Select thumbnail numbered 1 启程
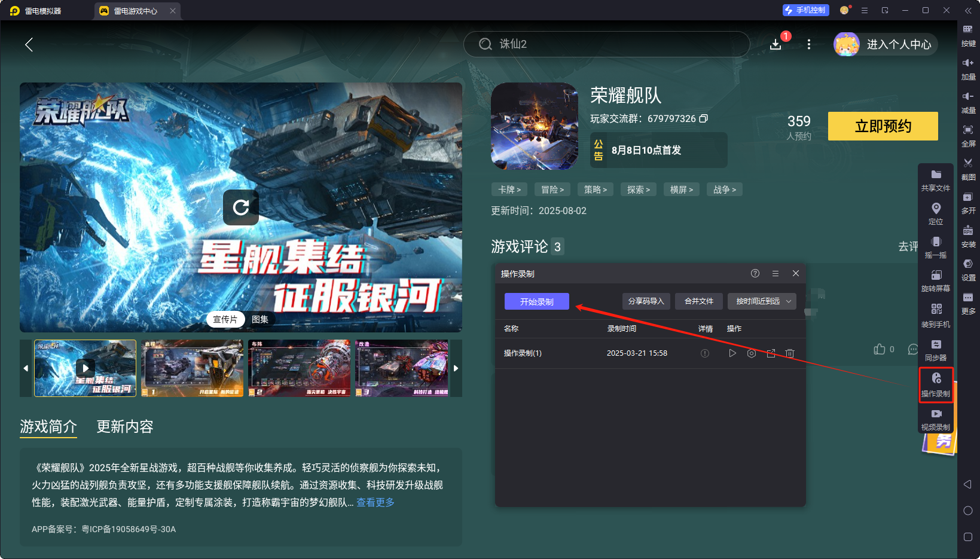 point(193,368)
